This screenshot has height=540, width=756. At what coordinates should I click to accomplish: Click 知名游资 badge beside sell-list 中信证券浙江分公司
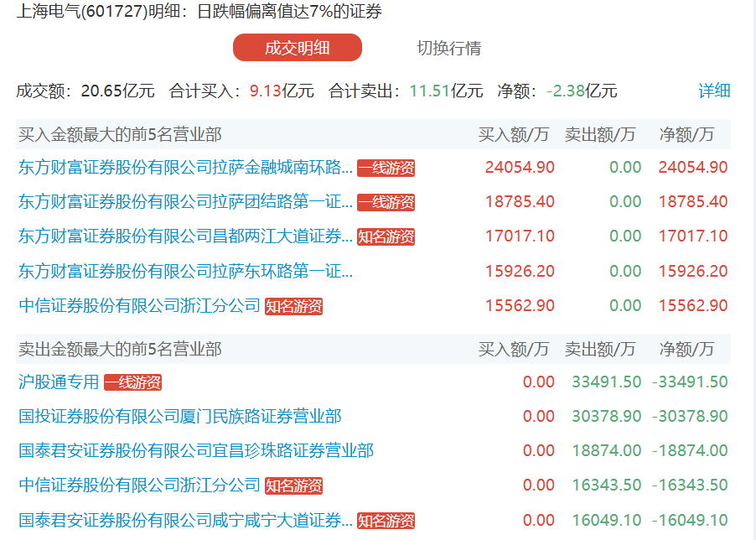click(293, 485)
